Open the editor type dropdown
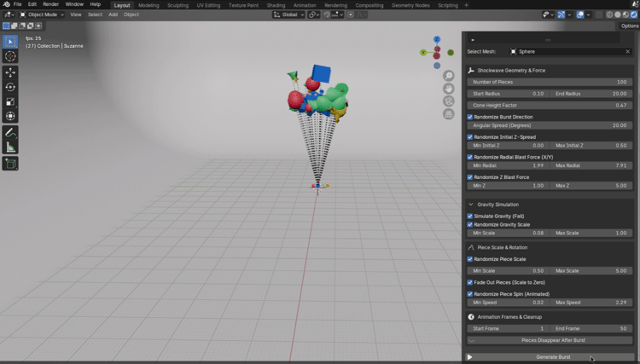This screenshot has height=364, width=640. coord(9,14)
